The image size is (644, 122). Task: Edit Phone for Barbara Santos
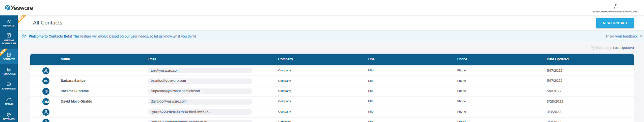(x=462, y=81)
